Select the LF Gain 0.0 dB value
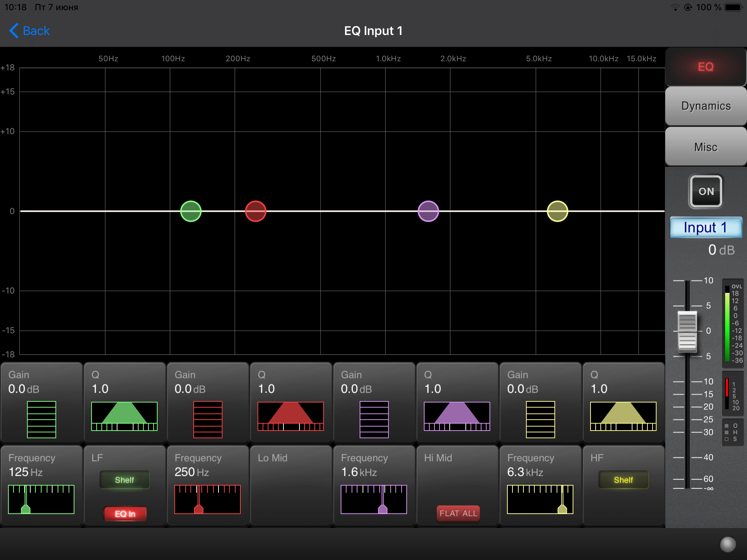The image size is (747, 560). [x=24, y=389]
